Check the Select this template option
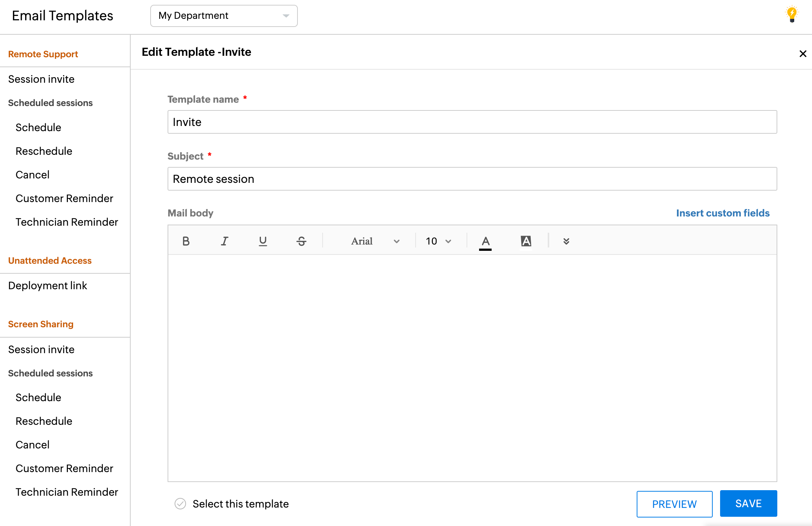 (x=180, y=503)
